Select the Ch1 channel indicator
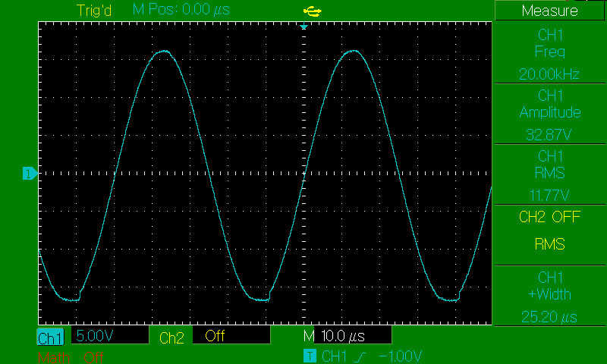Viewport: 607px width, 364px height. point(51,337)
